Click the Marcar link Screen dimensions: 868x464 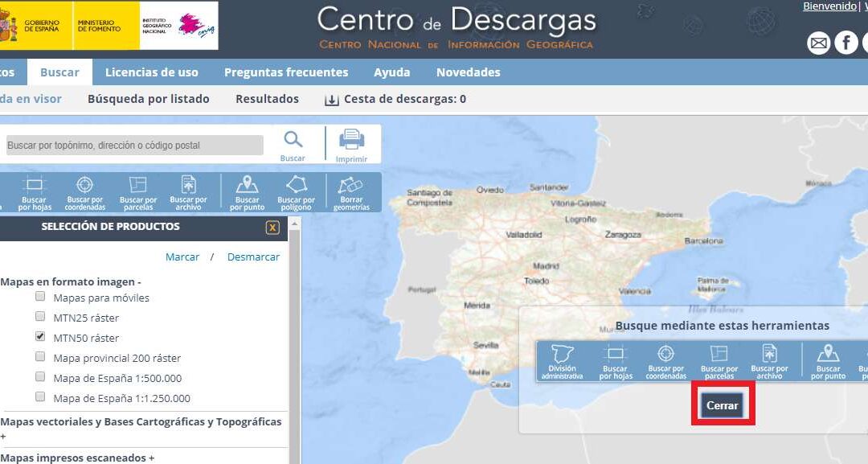click(182, 257)
